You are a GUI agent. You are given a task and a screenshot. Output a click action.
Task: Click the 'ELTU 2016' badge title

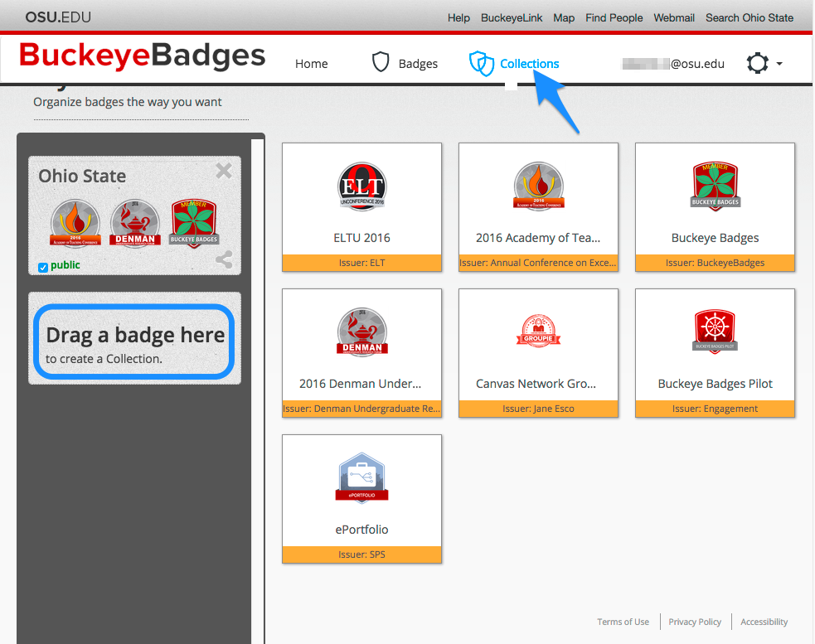[x=361, y=238]
